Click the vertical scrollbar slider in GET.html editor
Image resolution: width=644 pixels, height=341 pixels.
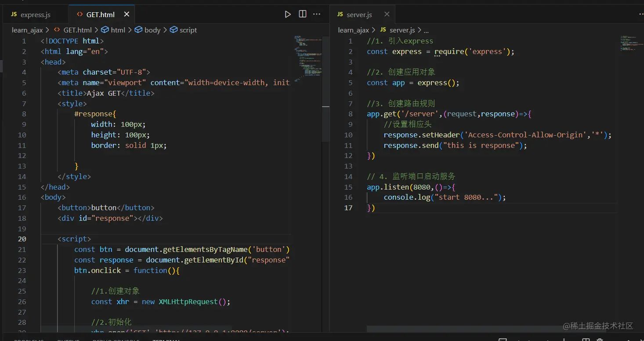coord(326,88)
